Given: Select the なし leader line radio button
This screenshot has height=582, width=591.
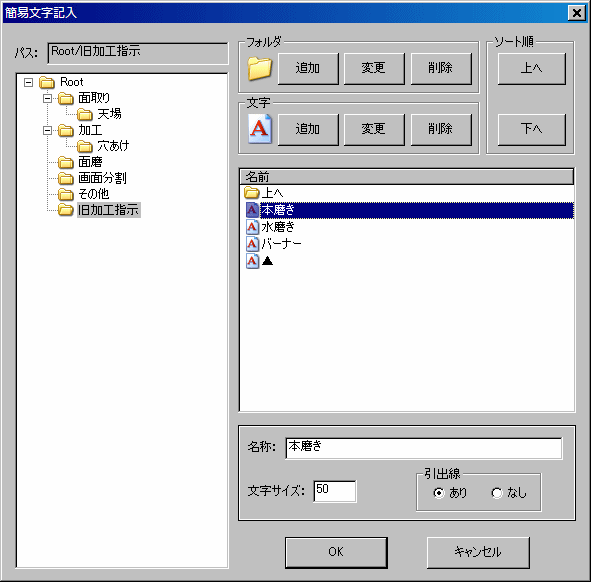Looking at the screenshot, I should pos(497,493).
